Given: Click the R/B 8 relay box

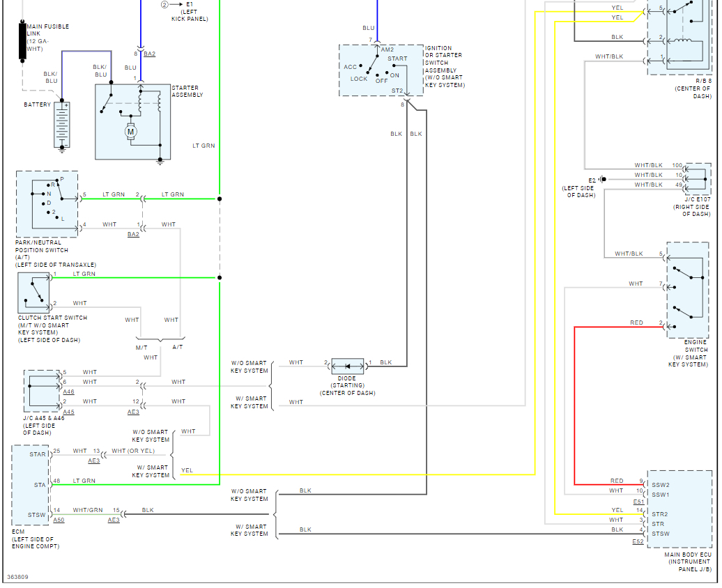Looking at the screenshot, I should pos(679,37).
